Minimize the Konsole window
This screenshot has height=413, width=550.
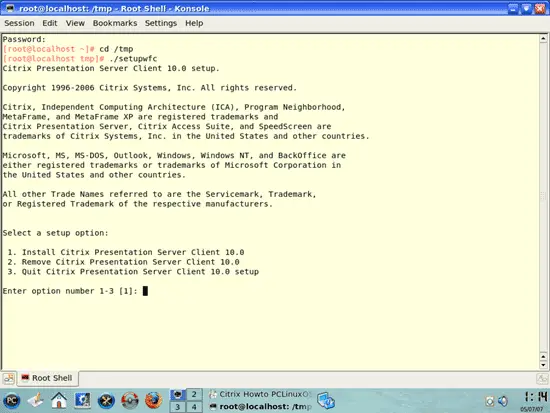coord(513,8)
